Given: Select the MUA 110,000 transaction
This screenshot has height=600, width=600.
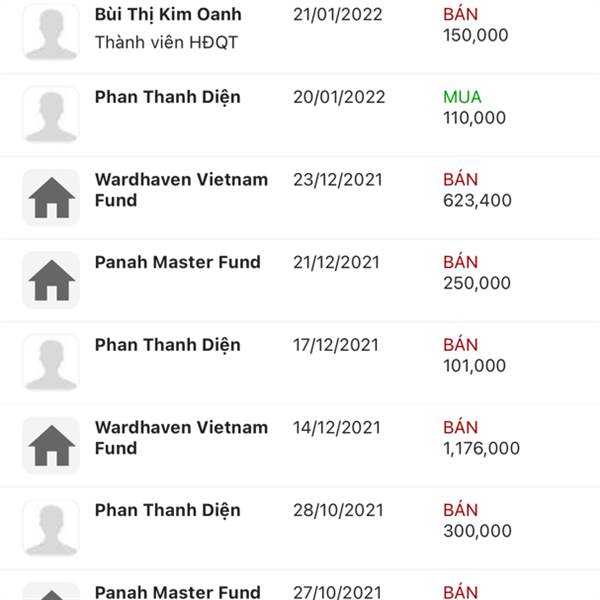Looking at the screenshot, I should coord(474,107).
